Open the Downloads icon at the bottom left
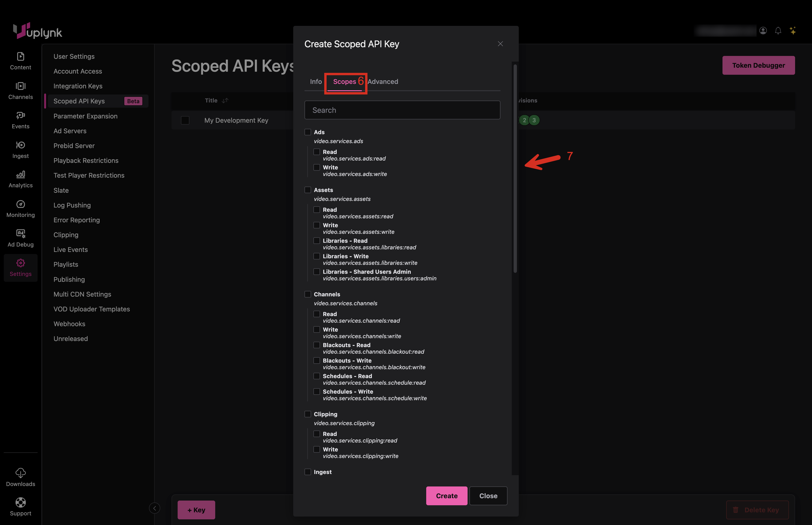 (x=20, y=473)
